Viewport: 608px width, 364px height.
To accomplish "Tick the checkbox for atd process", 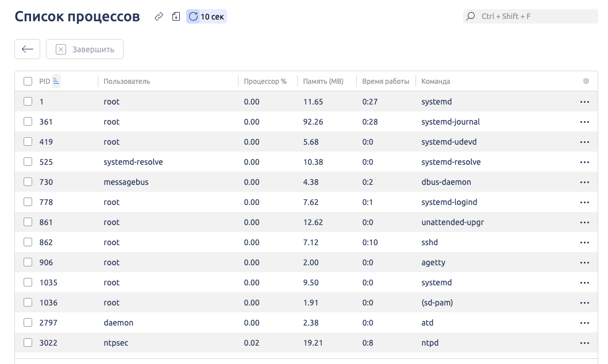I will [x=28, y=323].
